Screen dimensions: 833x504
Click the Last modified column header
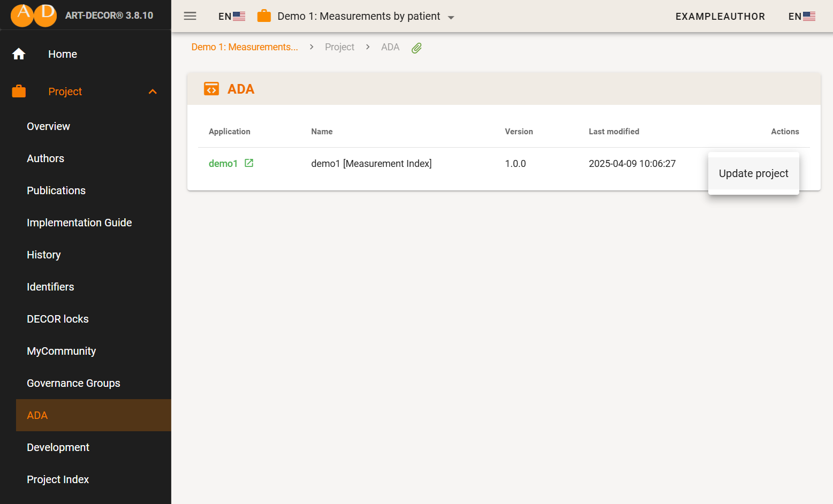click(x=614, y=132)
